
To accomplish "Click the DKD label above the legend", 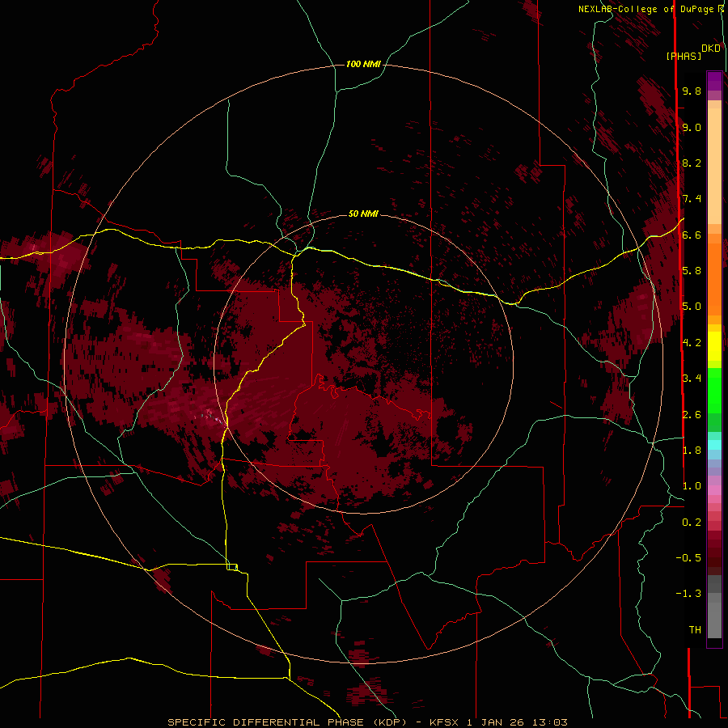I will point(710,49).
